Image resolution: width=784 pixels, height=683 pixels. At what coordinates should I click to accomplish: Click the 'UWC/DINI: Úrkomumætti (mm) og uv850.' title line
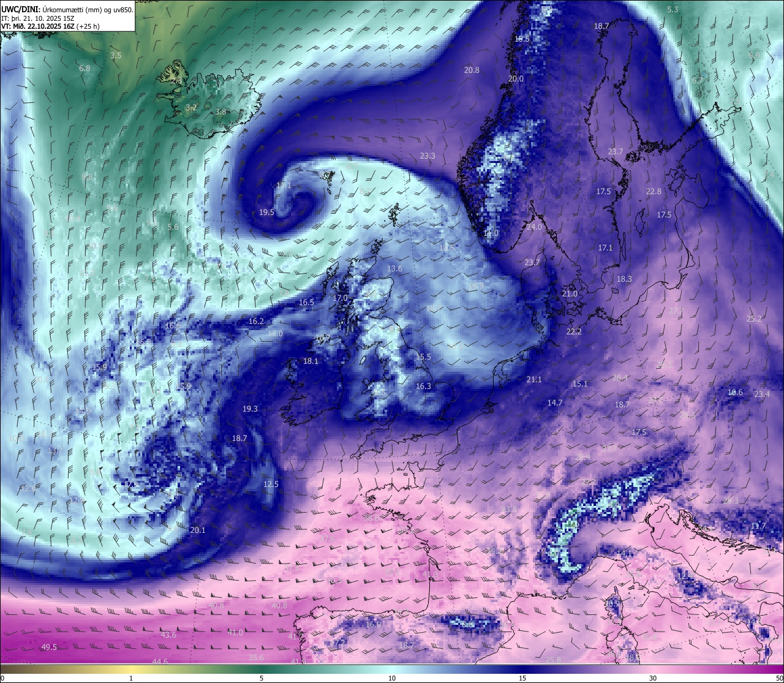point(67,9)
